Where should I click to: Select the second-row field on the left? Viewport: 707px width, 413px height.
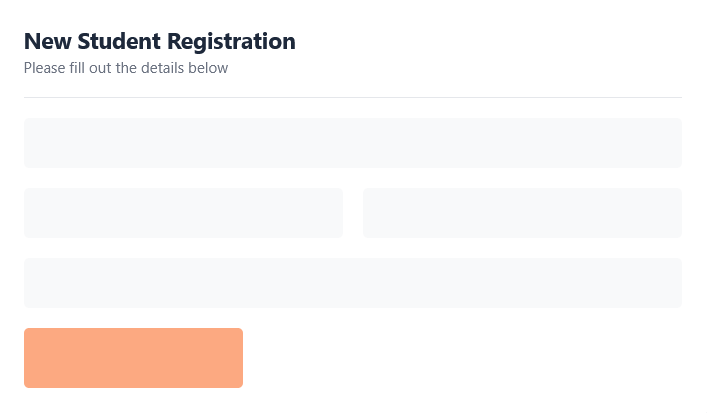click(x=183, y=213)
